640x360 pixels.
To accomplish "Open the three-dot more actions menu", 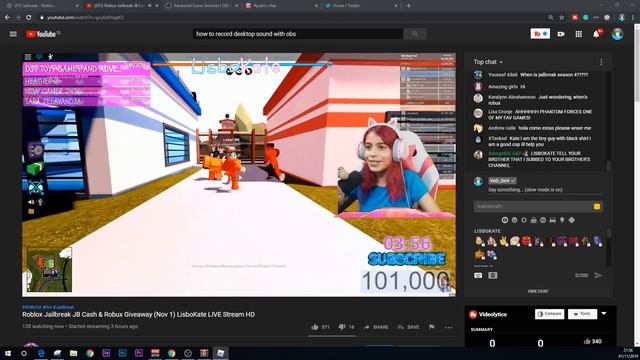I will click(448, 327).
